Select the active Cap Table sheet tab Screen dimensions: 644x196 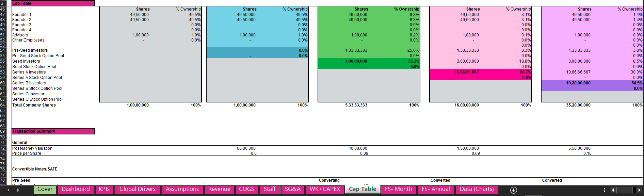point(363,189)
